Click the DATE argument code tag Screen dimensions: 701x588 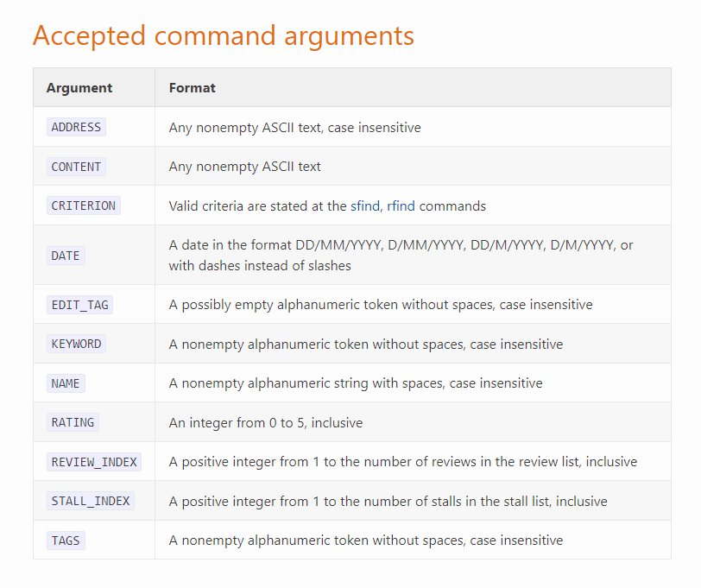point(66,256)
